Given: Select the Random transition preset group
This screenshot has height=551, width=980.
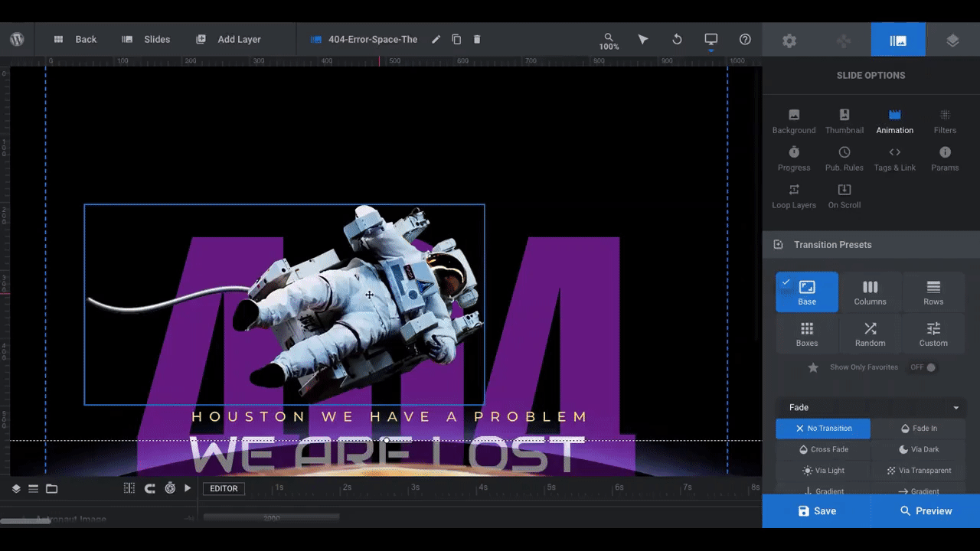Looking at the screenshot, I should click(x=870, y=334).
